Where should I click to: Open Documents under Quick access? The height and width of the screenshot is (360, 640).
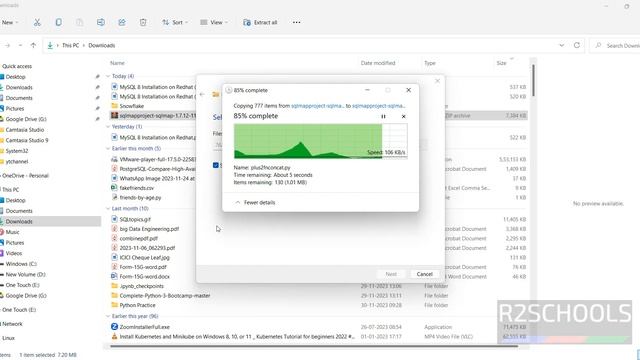[16, 98]
